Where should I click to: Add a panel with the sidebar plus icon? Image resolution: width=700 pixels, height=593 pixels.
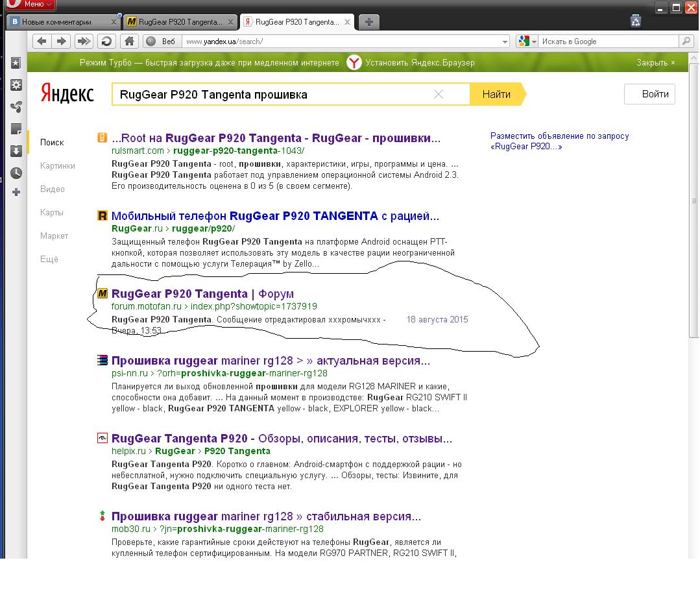[16, 193]
